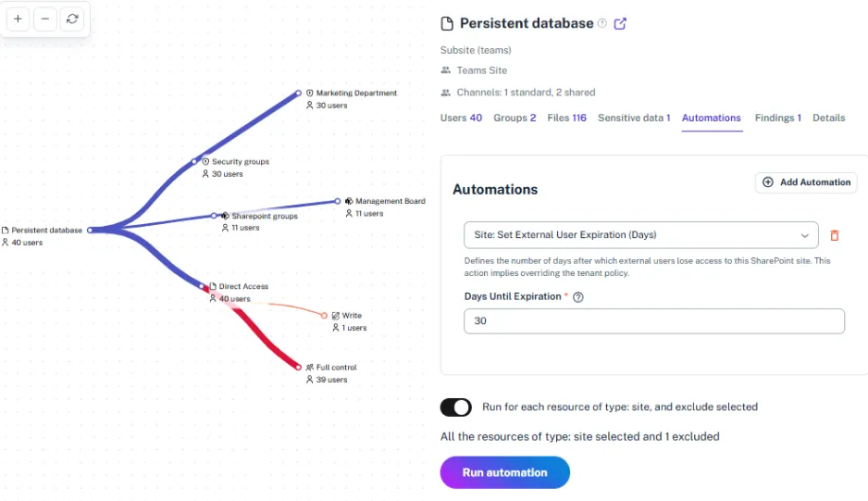Open the Site: Set External User Expiration dropdown
This screenshot has width=868, height=501.
coord(640,235)
